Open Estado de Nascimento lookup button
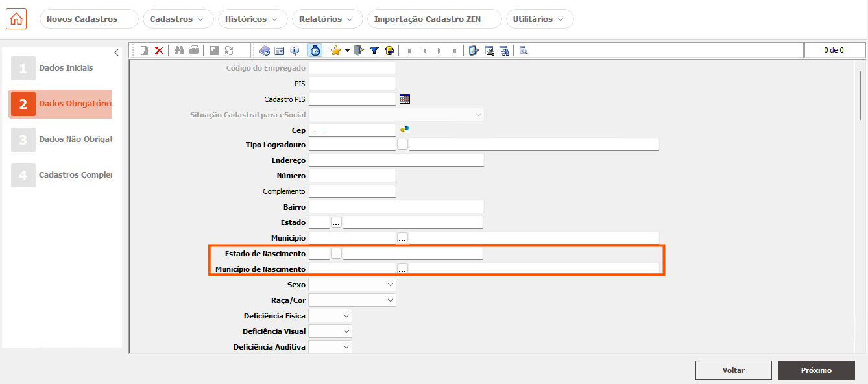868x384 pixels. pyautogui.click(x=336, y=254)
